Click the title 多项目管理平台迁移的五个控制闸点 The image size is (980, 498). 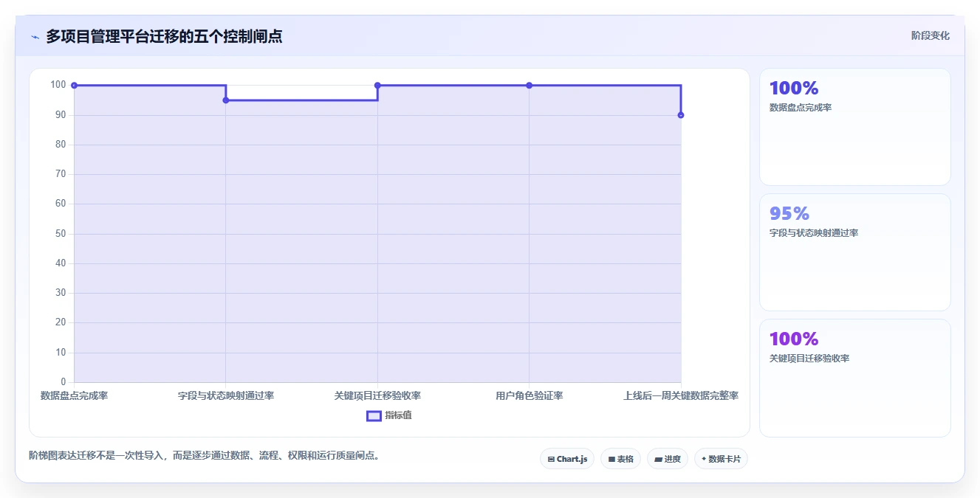click(x=164, y=36)
